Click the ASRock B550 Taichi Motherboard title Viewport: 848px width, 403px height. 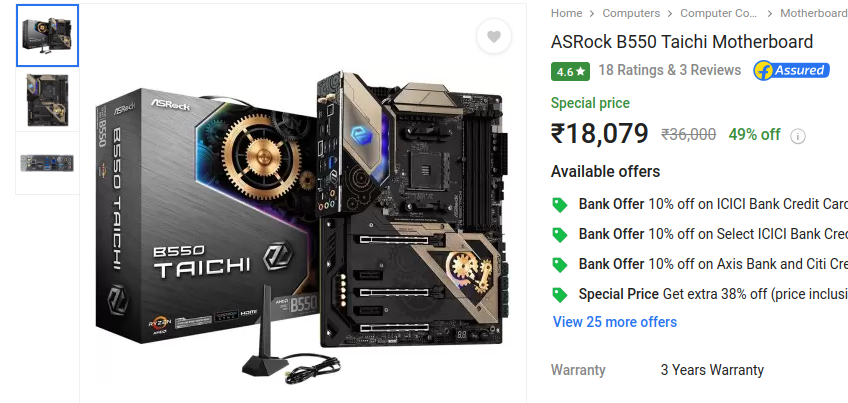[682, 42]
